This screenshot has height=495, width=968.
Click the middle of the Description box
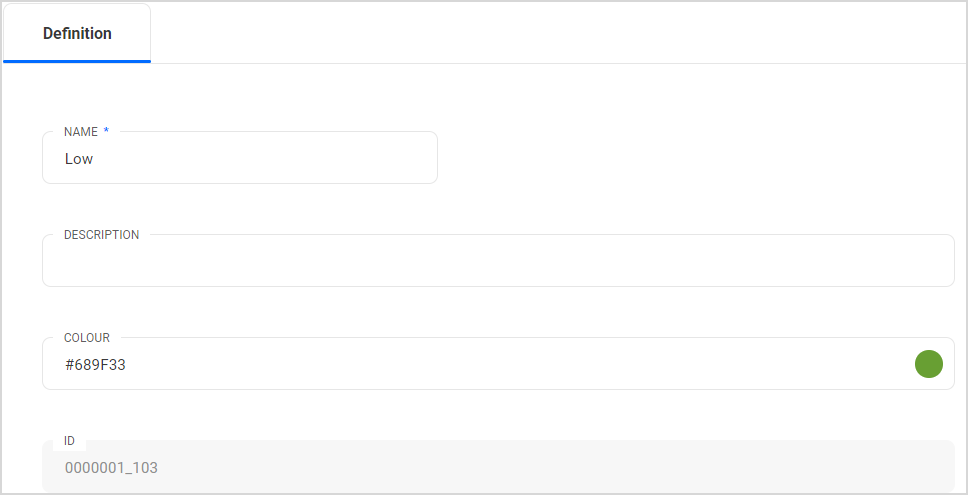(498, 262)
